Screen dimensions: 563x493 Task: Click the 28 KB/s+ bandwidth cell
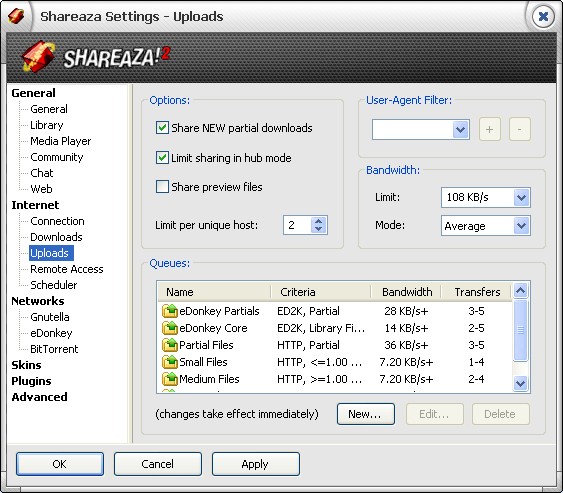(x=406, y=311)
